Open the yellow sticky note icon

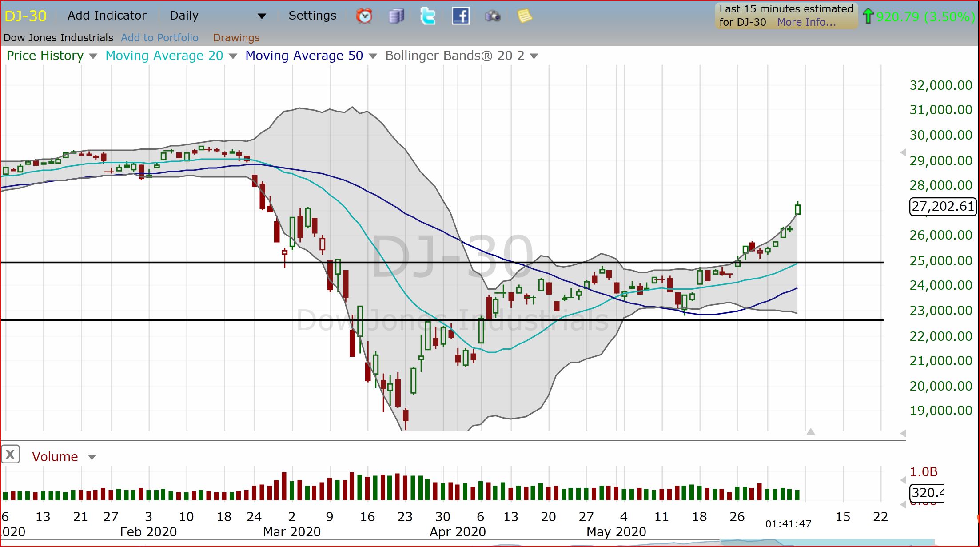tap(525, 16)
